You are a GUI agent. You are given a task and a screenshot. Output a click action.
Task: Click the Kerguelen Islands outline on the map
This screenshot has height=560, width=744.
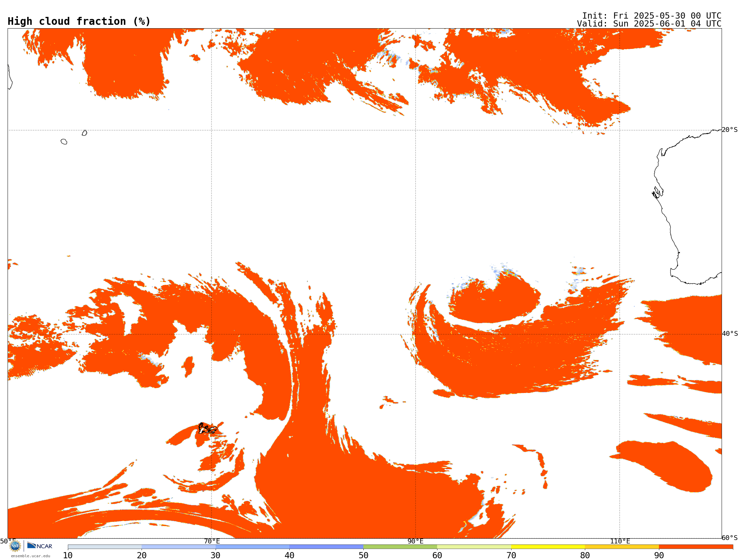[x=208, y=428]
